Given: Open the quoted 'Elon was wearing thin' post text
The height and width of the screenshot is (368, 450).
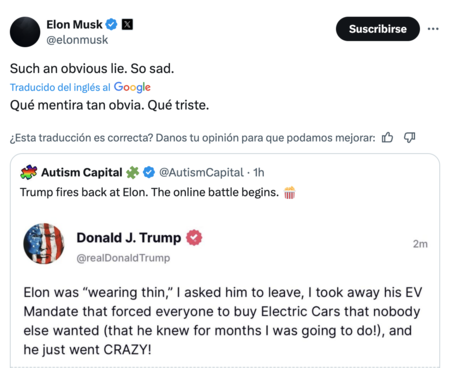Looking at the screenshot, I should tap(223, 321).
